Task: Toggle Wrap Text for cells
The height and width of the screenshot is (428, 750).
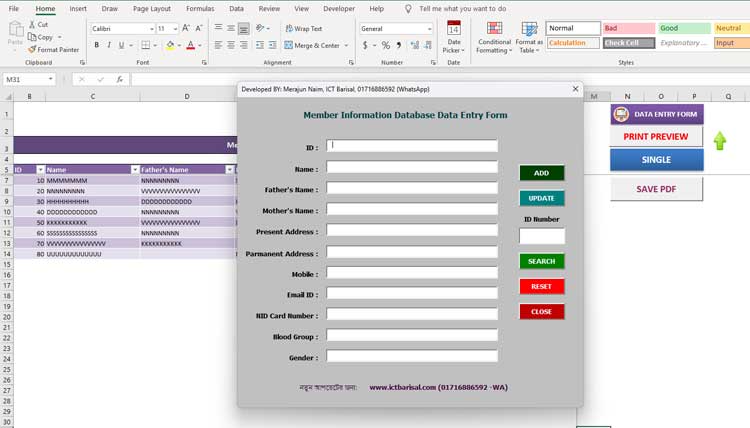Action: pyautogui.click(x=303, y=29)
